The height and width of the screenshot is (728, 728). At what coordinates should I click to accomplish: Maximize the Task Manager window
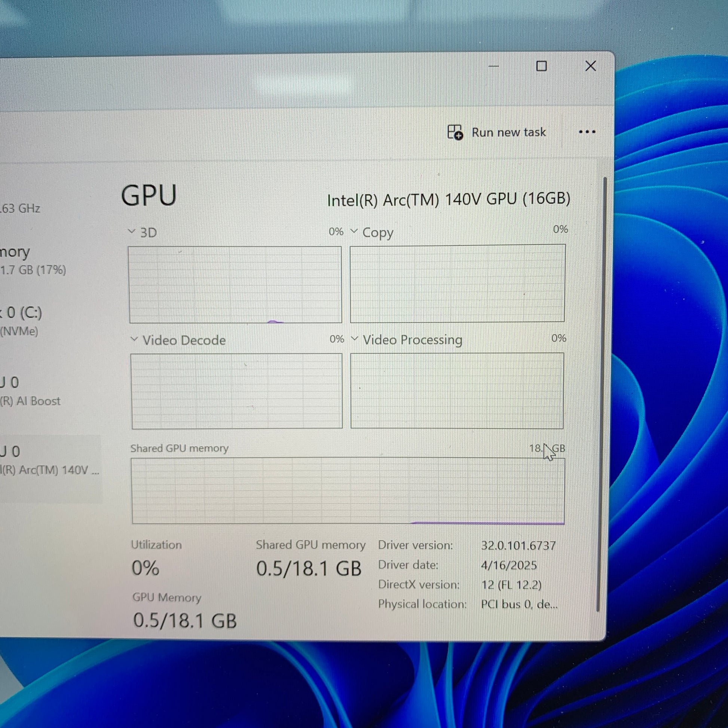(541, 66)
